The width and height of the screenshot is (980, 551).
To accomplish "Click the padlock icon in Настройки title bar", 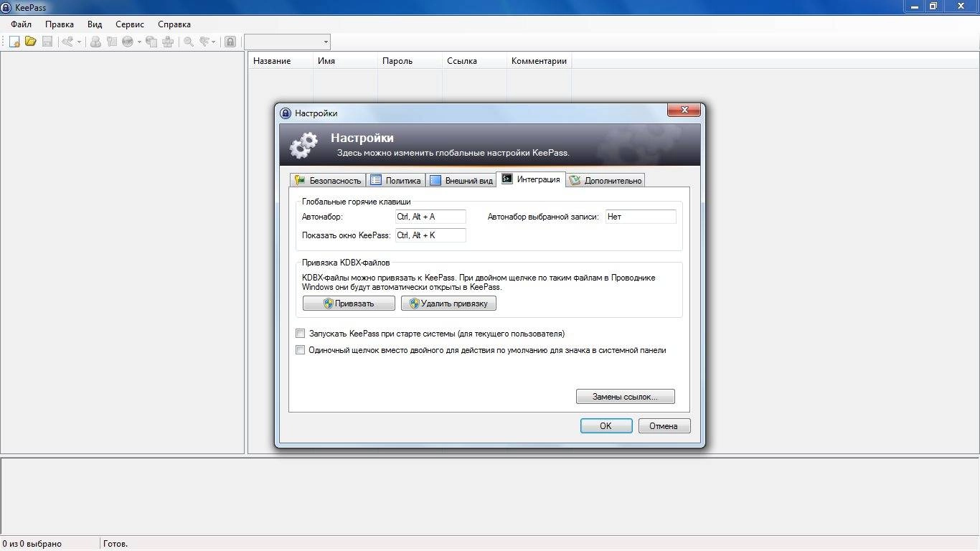I will [286, 113].
